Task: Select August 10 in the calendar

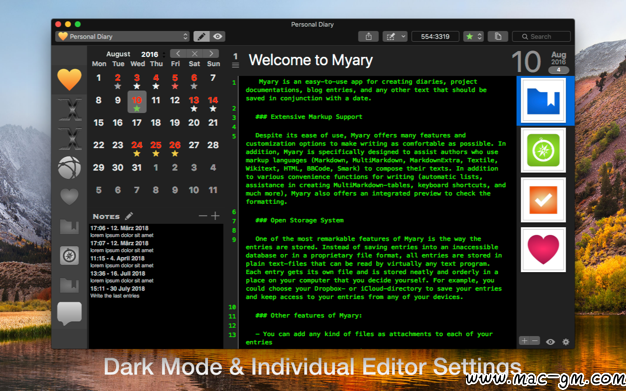Action: [x=137, y=102]
